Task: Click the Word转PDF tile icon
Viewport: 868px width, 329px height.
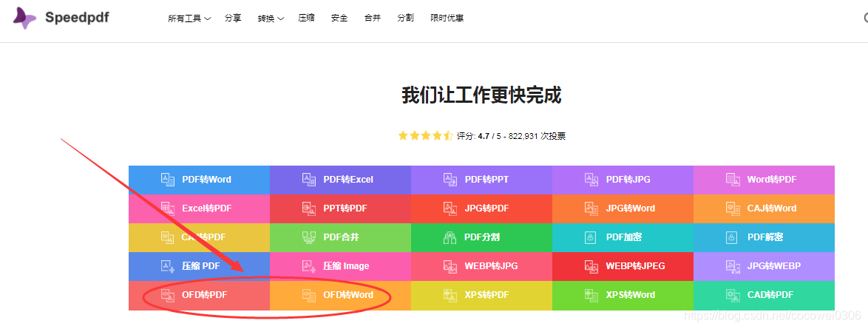Action: (733, 180)
